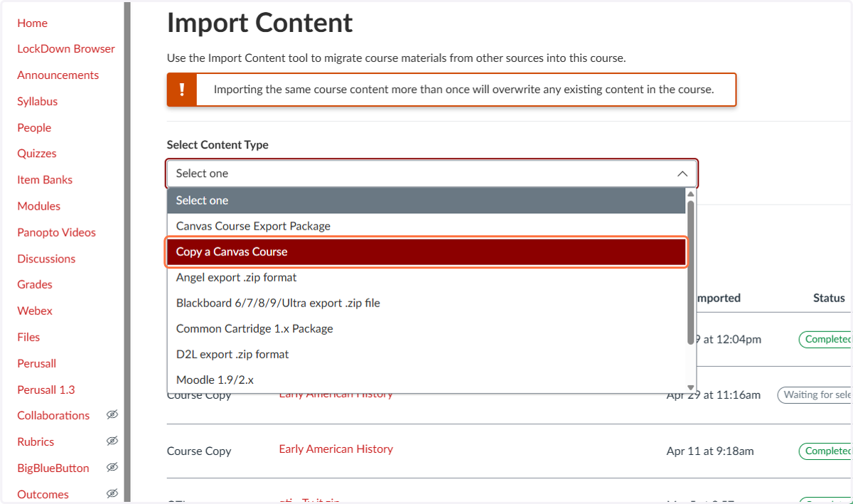Open Modules page
Viewport: 853px width, 504px height.
coord(38,206)
